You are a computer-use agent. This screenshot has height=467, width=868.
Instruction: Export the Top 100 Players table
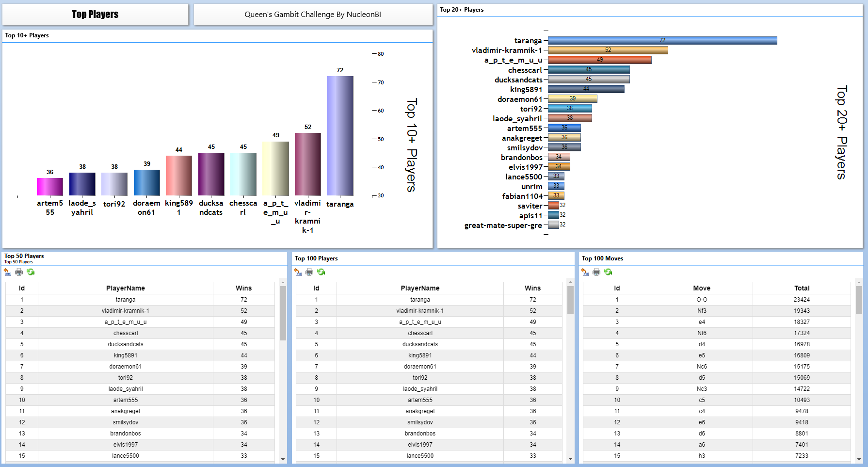coord(298,272)
